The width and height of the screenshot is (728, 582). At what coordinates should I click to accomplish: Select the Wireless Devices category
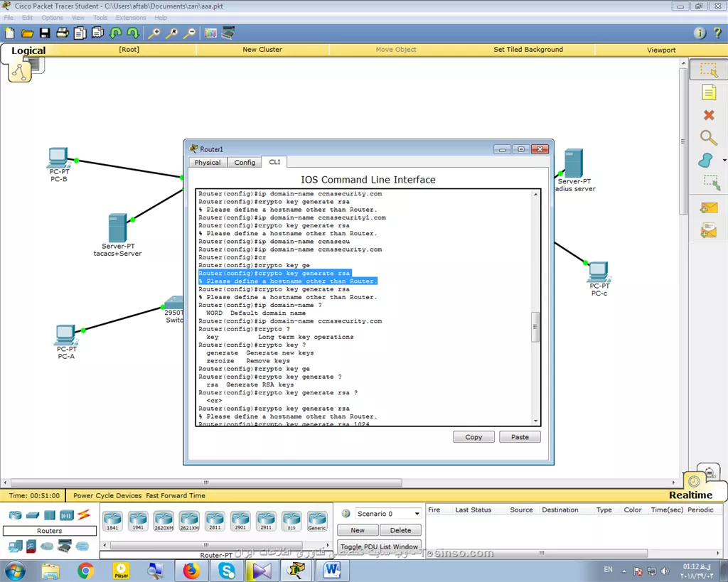pyautogui.click(x=66, y=514)
